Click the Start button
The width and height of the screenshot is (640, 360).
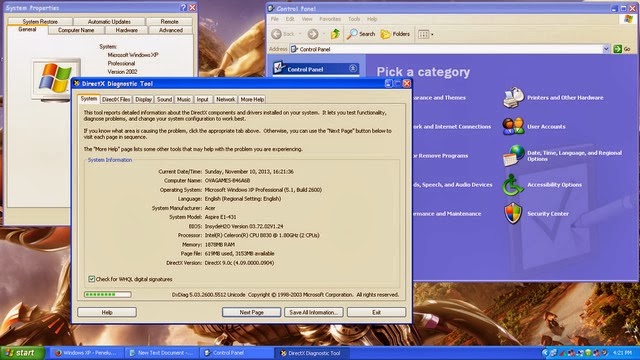[22, 353]
